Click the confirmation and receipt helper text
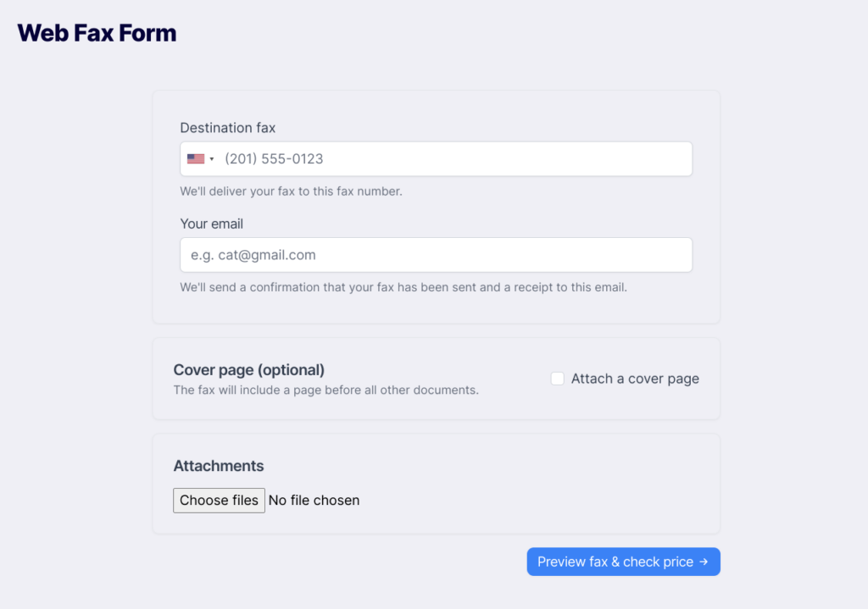Viewport: 868px width, 609px height. (x=403, y=288)
